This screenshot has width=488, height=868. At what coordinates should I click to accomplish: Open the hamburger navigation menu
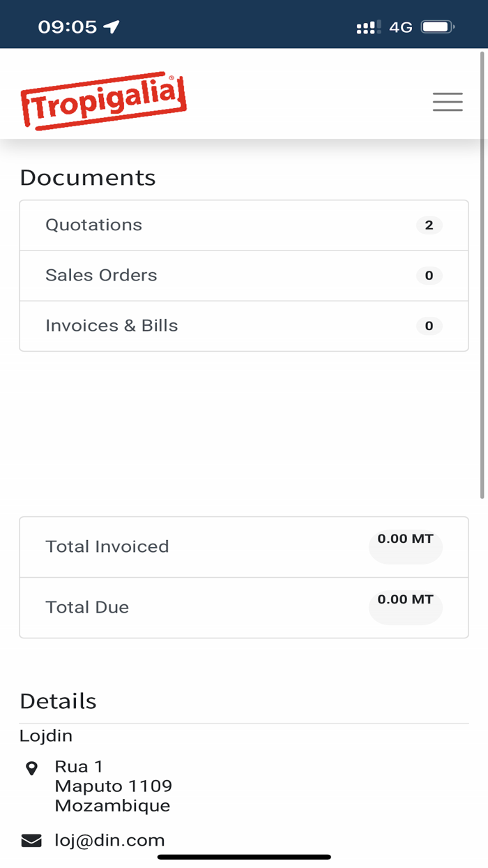click(x=448, y=102)
